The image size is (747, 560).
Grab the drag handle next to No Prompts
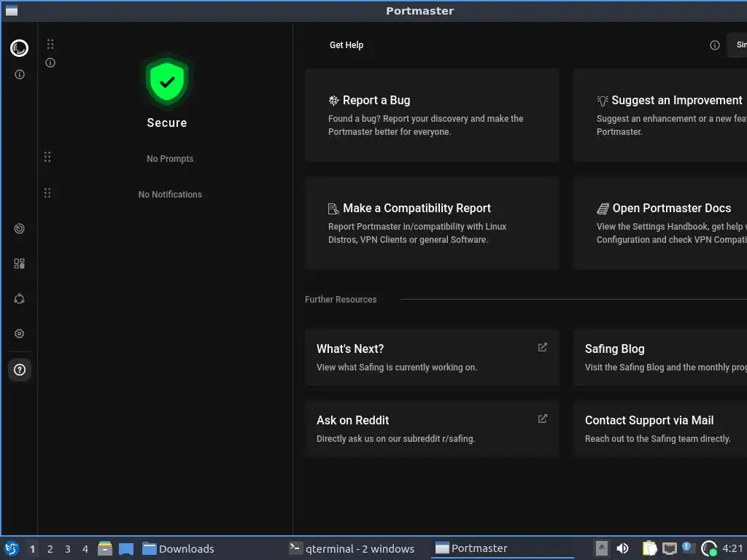pyautogui.click(x=47, y=157)
